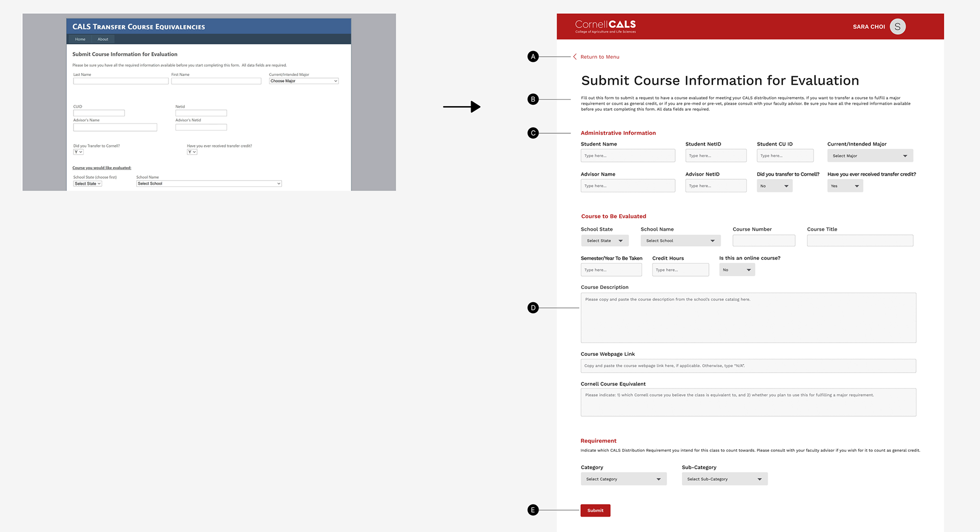
Task: Click the Return to Menu link
Action: pos(596,57)
